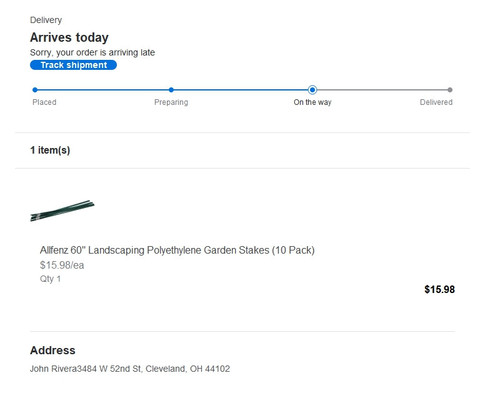Click the order arriving late message
The image size is (500, 416).
click(92, 52)
